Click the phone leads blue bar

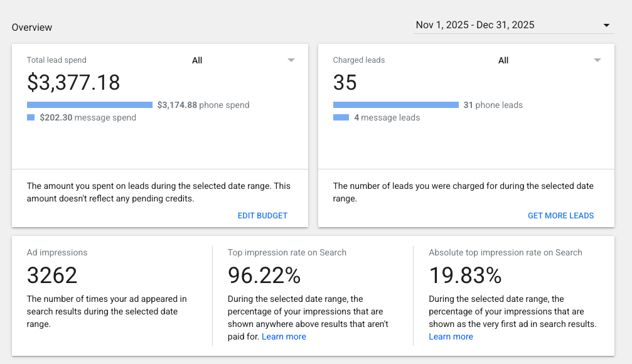point(396,105)
